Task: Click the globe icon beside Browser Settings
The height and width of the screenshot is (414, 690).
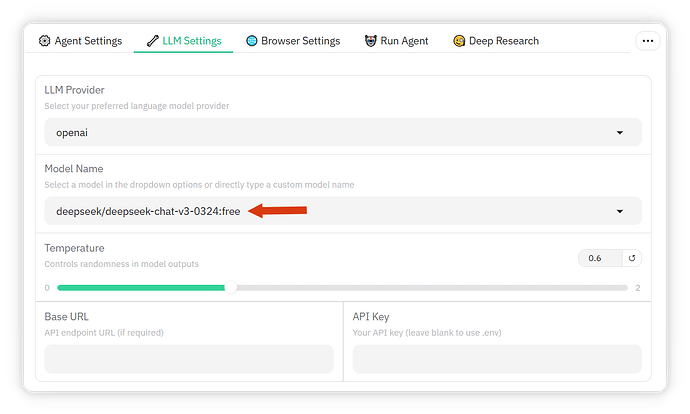Action: pos(252,41)
